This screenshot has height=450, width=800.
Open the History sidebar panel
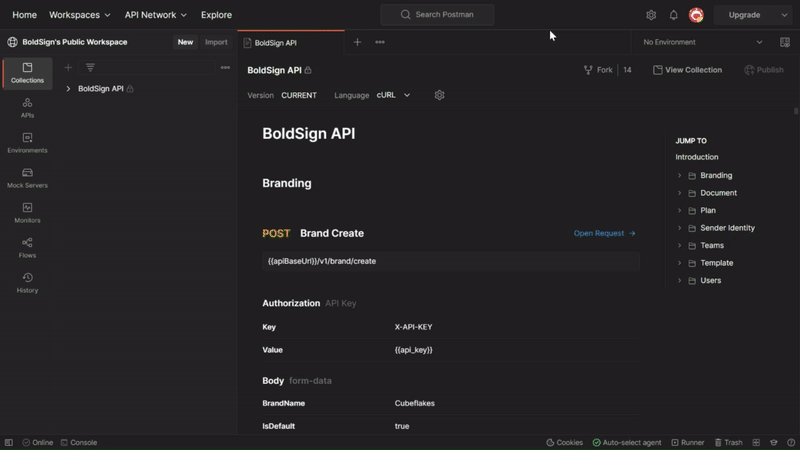click(27, 283)
